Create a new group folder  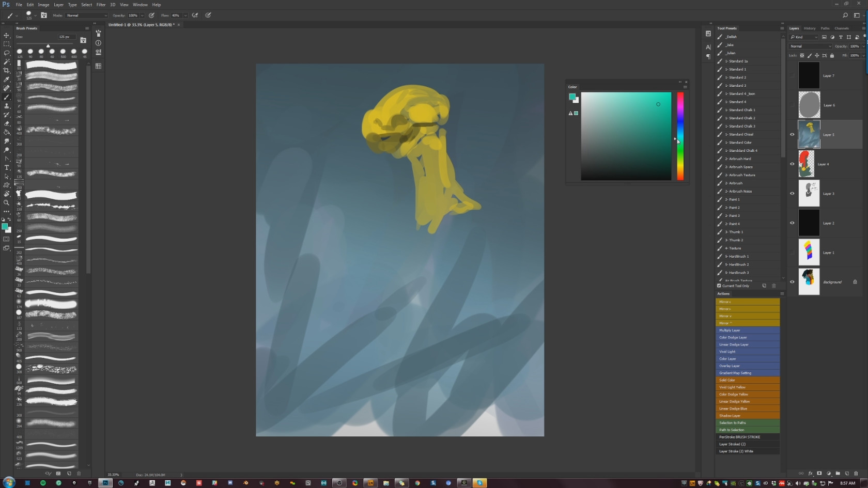coord(838,473)
